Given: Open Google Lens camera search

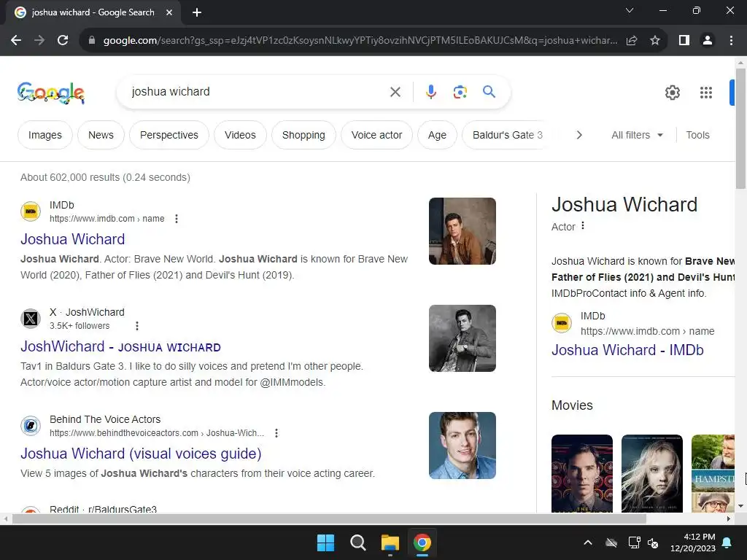Looking at the screenshot, I should [x=460, y=92].
